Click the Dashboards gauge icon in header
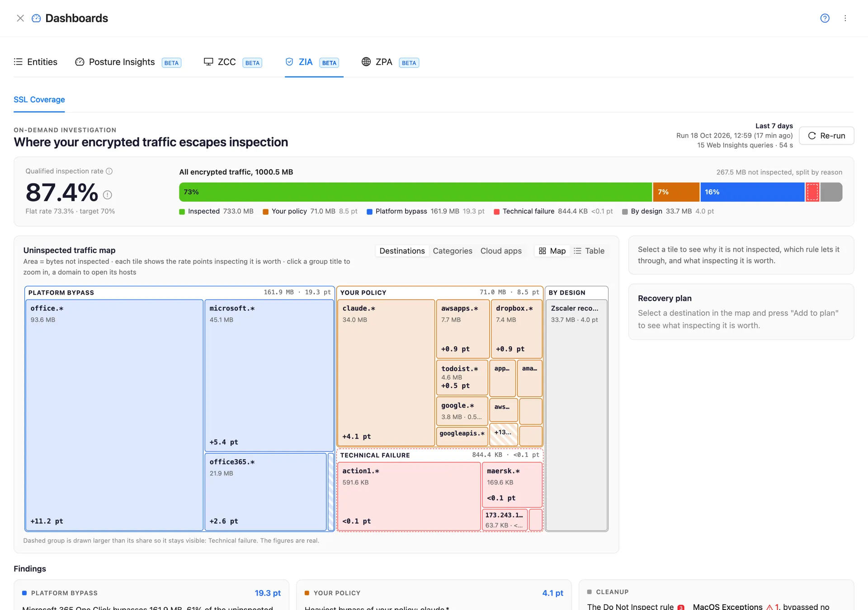 click(36, 18)
